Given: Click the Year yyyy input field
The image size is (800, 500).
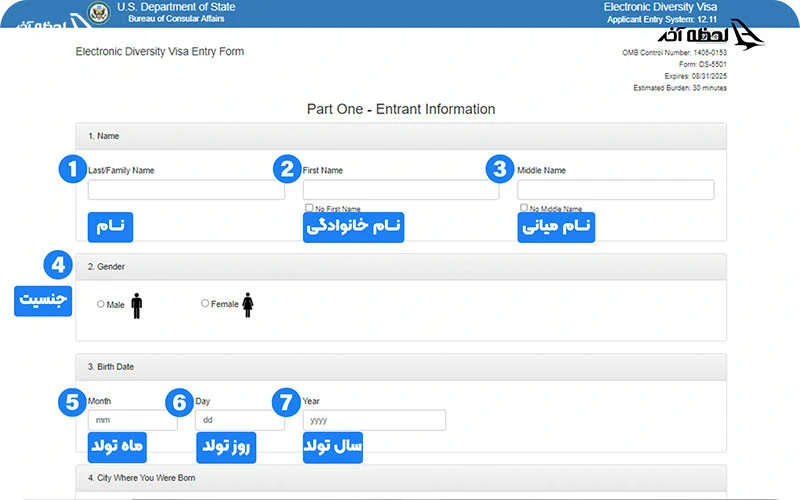Looking at the screenshot, I should (374, 420).
